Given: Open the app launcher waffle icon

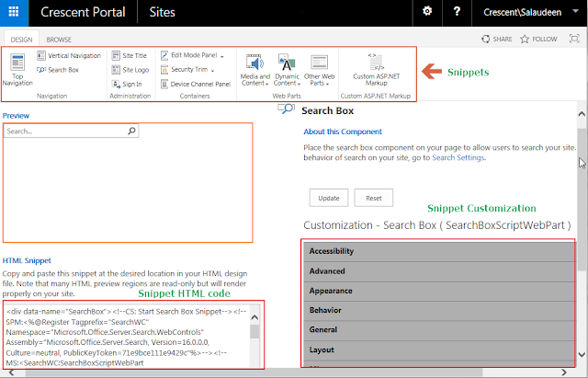Looking at the screenshot, I should click(x=14, y=12).
